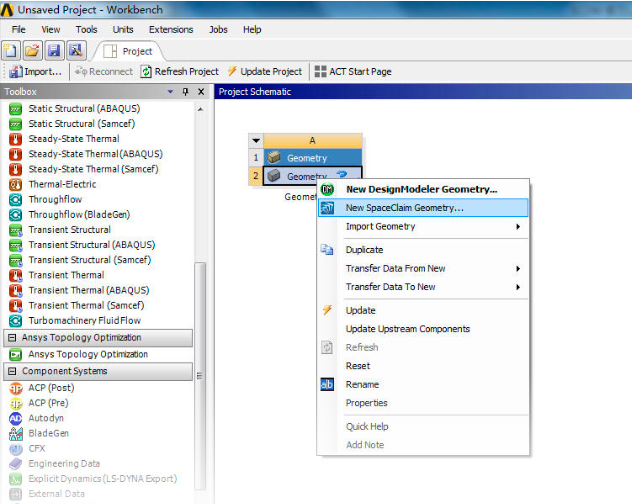Click the Static Structural (ABAQUS) icon
Image resolution: width=632 pixels, height=504 pixels.
pos(15,109)
